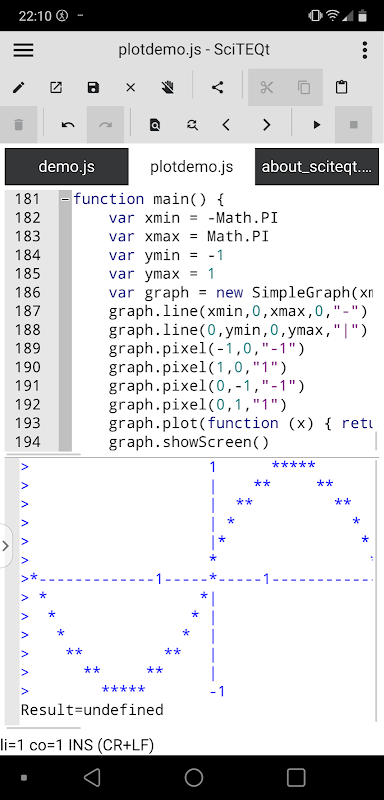Switch to the about_sciteqt tab

[x=317, y=167]
